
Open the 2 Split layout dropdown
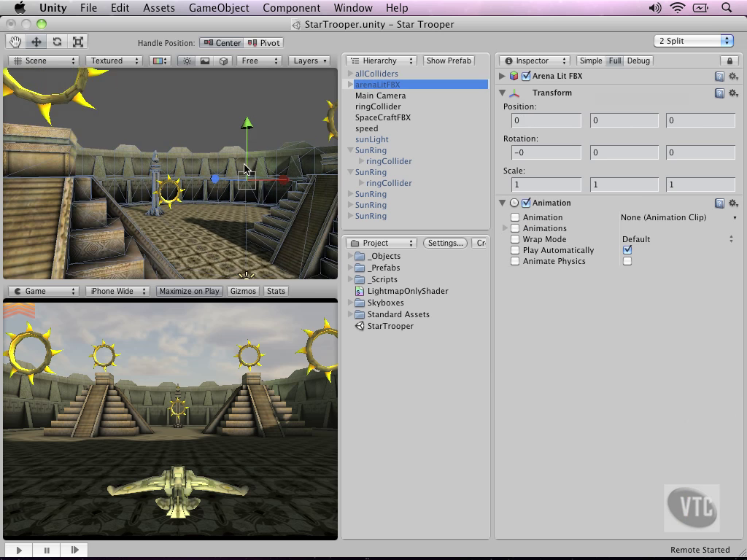pyautogui.click(x=693, y=41)
